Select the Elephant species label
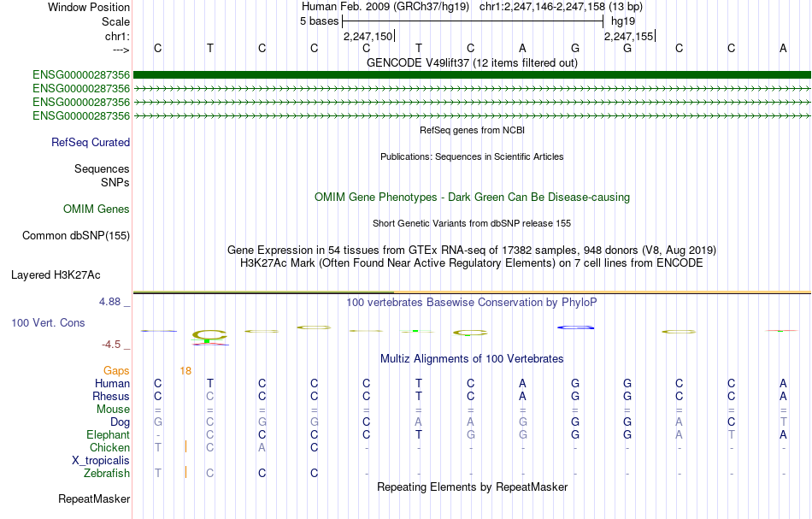Image resolution: width=812 pixels, height=519 pixels. click(x=108, y=434)
